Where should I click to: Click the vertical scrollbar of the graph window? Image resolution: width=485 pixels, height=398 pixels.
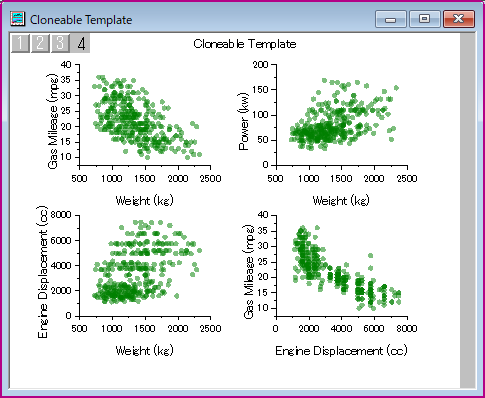[x=468, y=210]
